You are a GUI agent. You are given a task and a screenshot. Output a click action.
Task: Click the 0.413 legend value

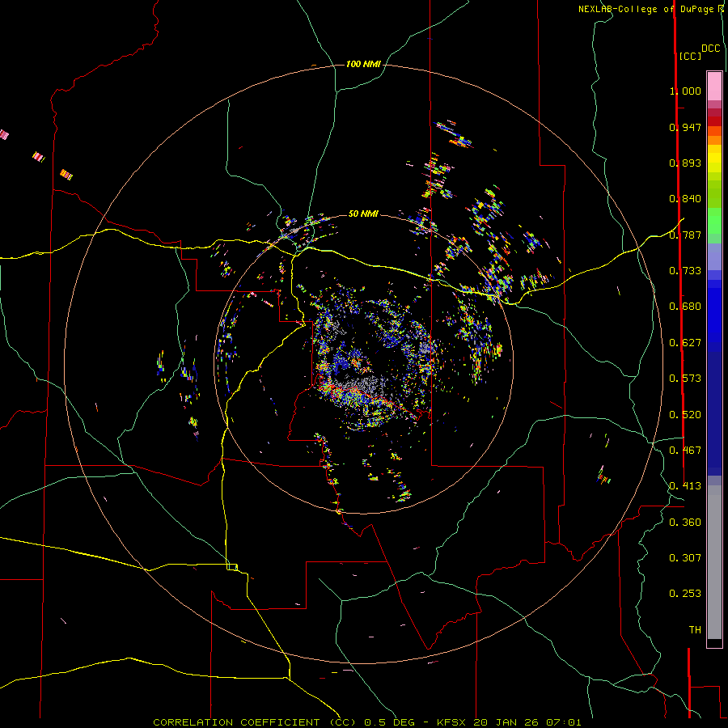(x=685, y=486)
